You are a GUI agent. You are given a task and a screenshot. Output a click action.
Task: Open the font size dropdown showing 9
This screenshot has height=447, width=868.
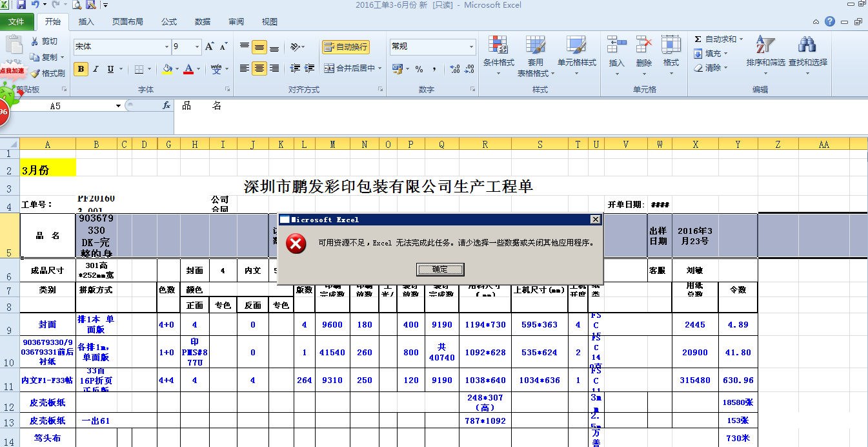pos(196,47)
